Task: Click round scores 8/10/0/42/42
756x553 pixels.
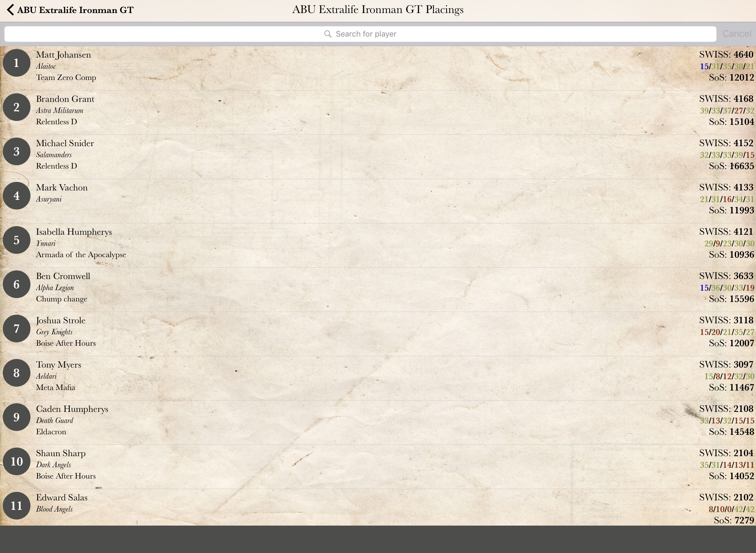Action: 731,509
